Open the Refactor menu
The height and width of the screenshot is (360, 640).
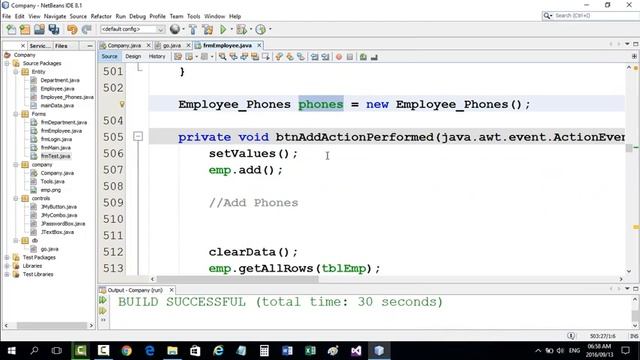tap(101, 16)
